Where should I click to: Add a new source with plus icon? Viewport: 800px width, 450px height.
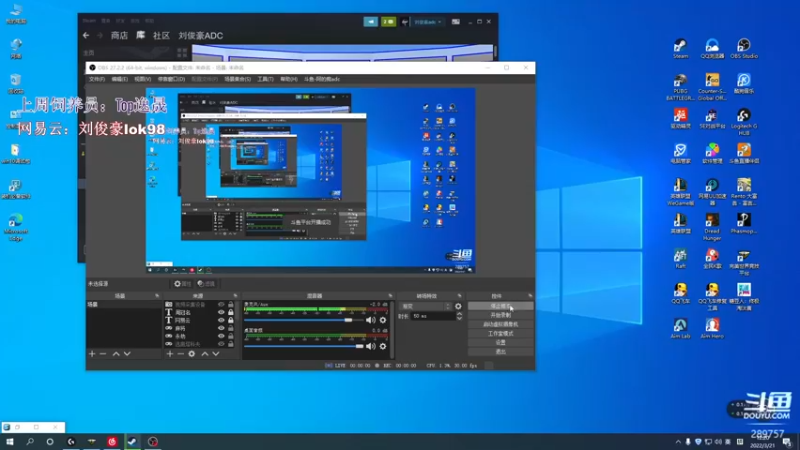point(169,354)
